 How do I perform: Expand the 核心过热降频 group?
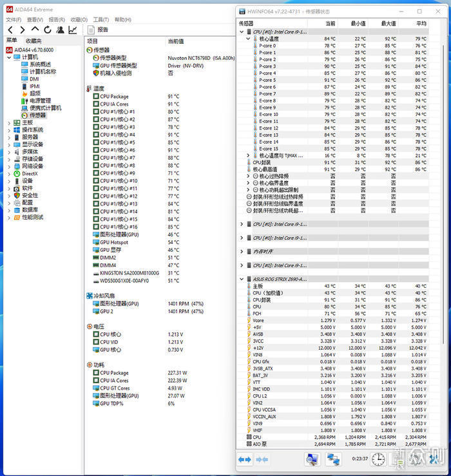tap(248, 176)
